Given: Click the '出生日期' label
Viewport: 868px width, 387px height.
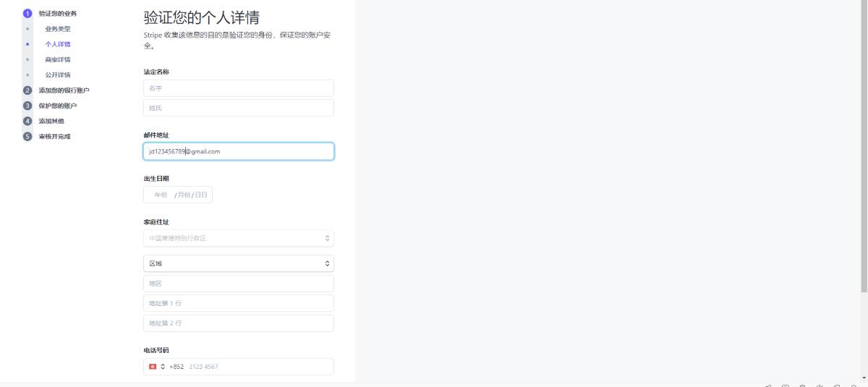Looking at the screenshot, I should point(156,178).
